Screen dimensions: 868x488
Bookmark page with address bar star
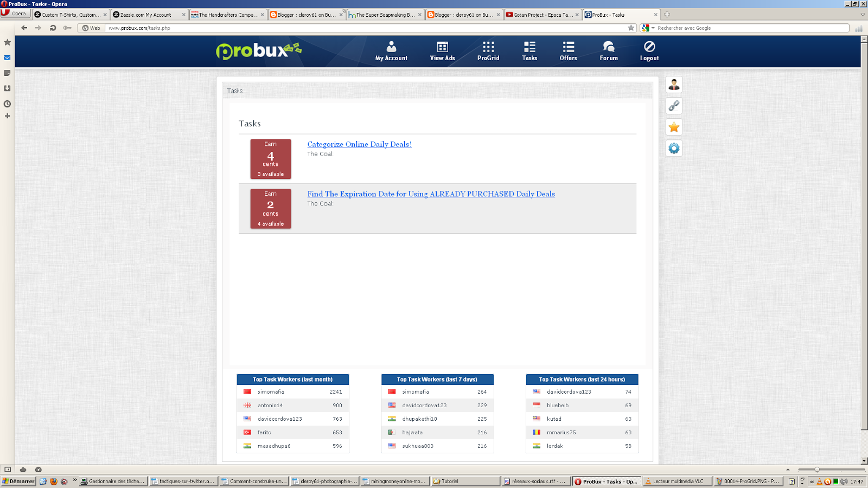(631, 28)
